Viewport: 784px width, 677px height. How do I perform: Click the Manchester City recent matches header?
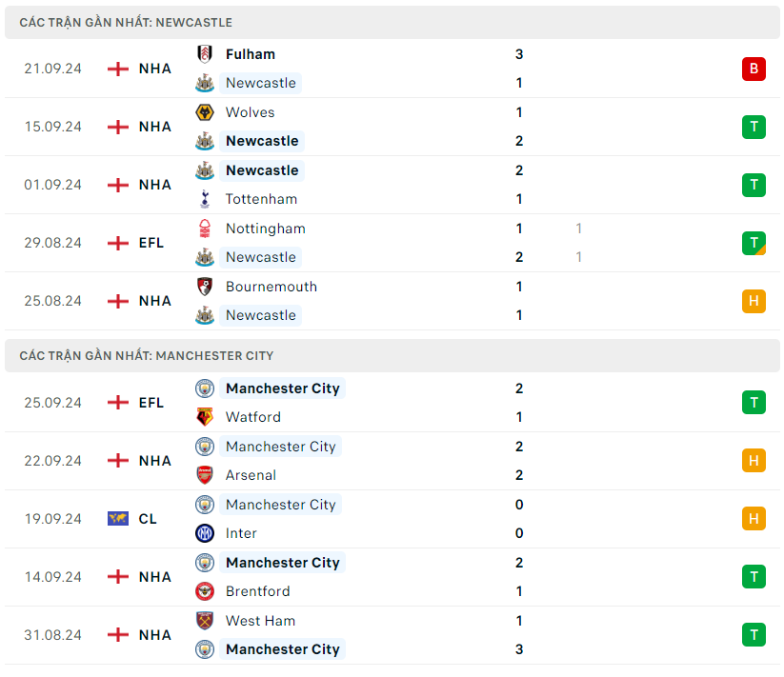[x=146, y=355]
